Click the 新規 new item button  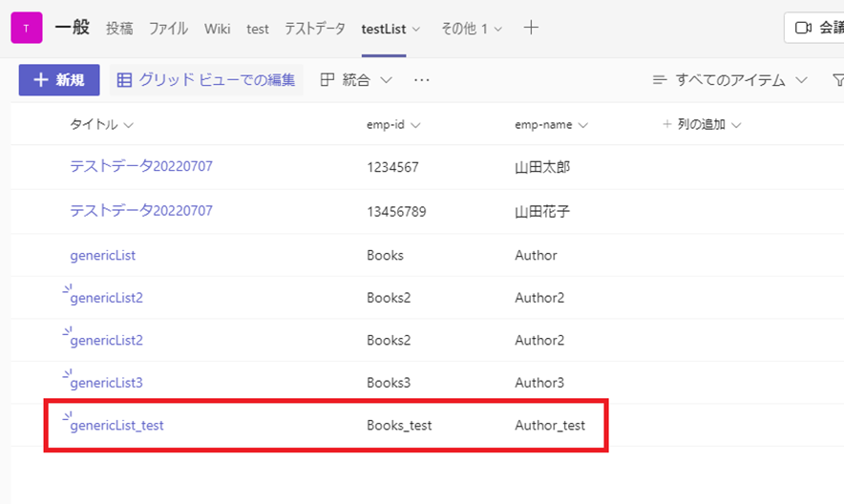[x=59, y=80]
